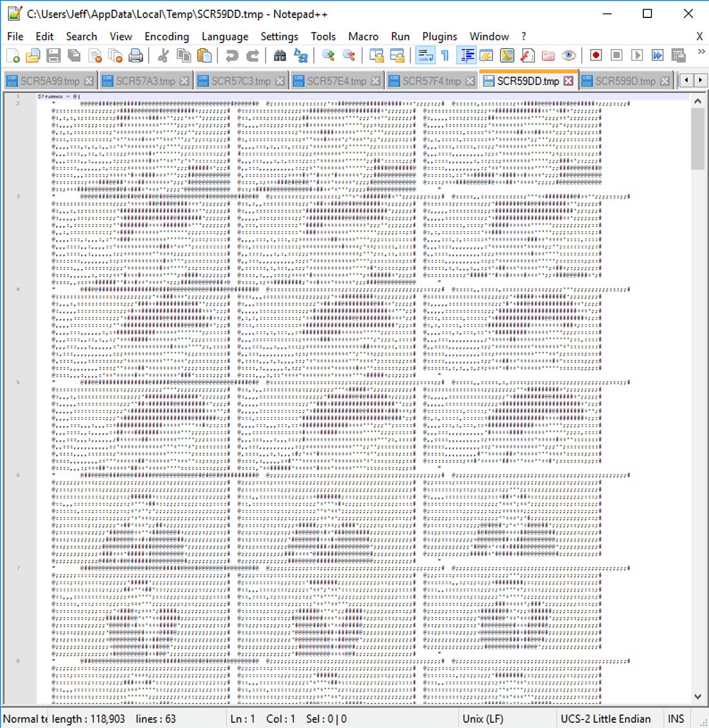
Task: Click Unix (LF) line ending status
Action: [483, 719]
